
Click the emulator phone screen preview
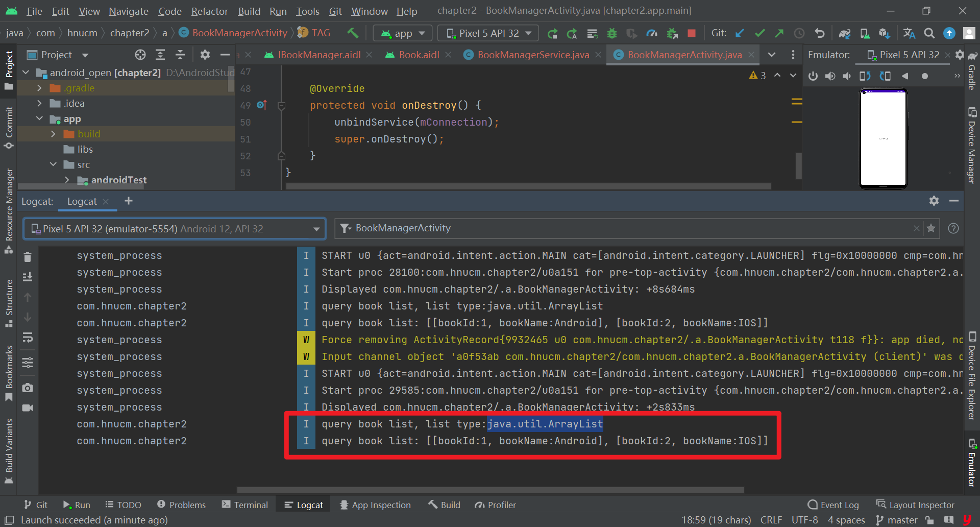tap(884, 138)
